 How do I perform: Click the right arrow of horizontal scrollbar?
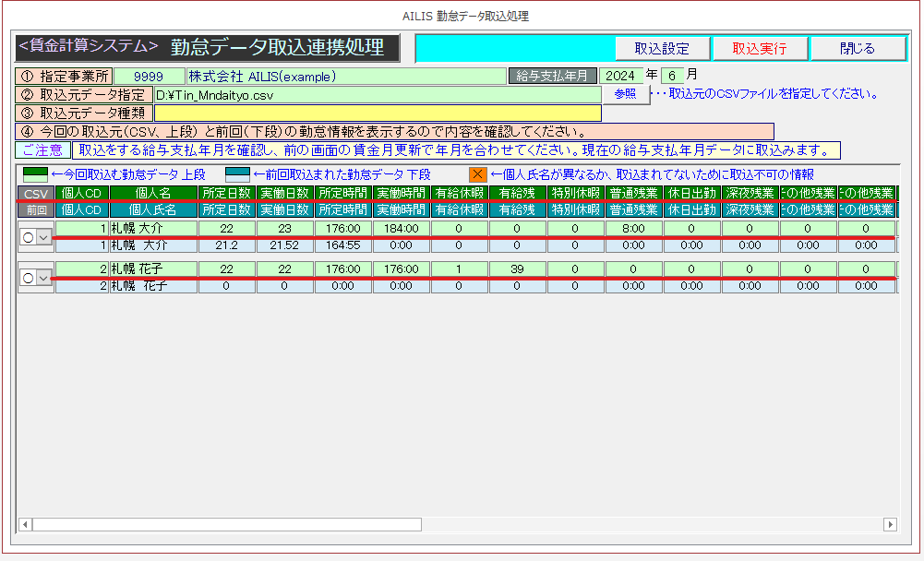pos(890,524)
